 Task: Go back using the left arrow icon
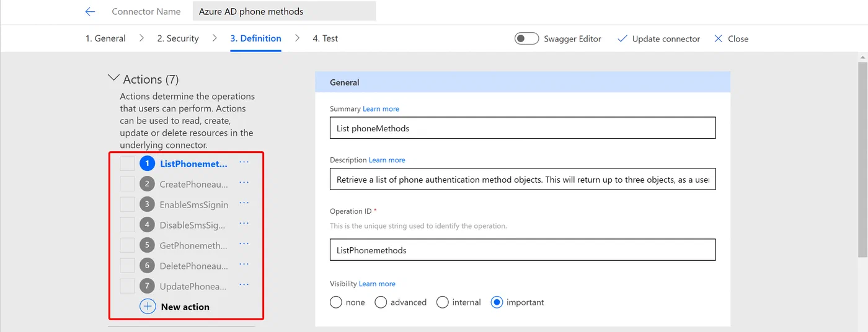(91, 11)
